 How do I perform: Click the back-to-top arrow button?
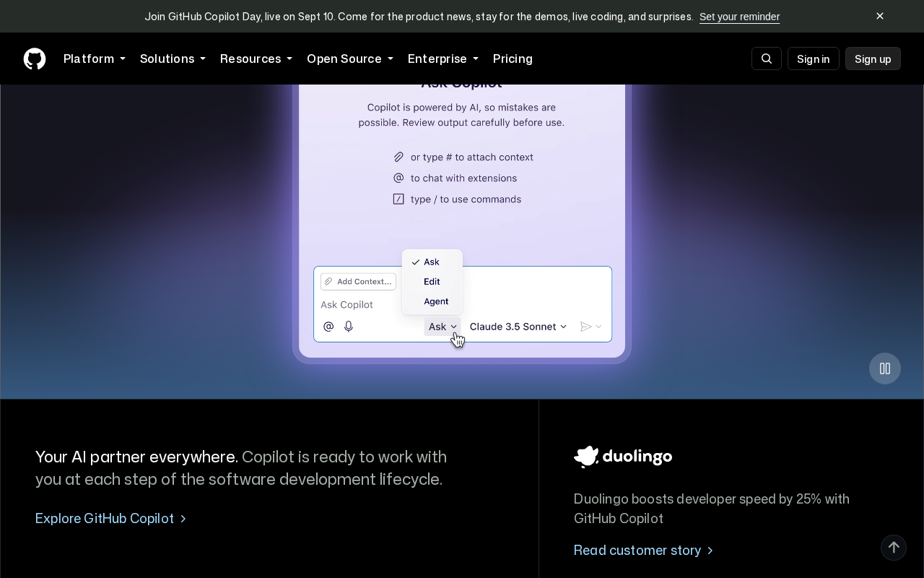[x=894, y=548]
